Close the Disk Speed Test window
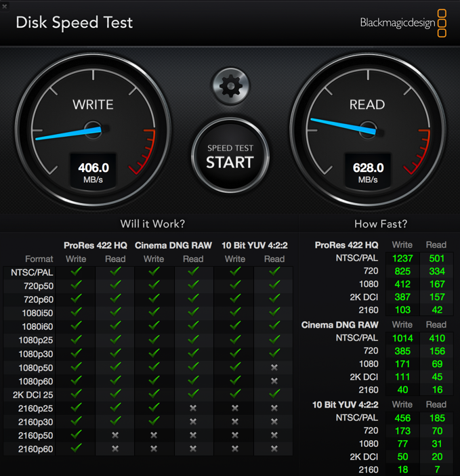Screen dimensions: 460x476 coord(5,6)
